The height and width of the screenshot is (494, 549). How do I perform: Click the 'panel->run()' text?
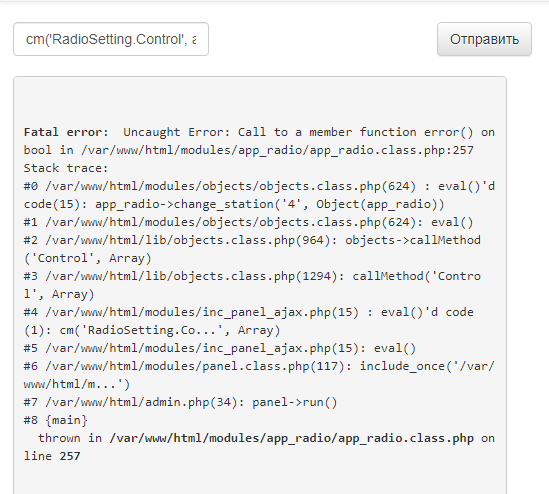click(294, 402)
